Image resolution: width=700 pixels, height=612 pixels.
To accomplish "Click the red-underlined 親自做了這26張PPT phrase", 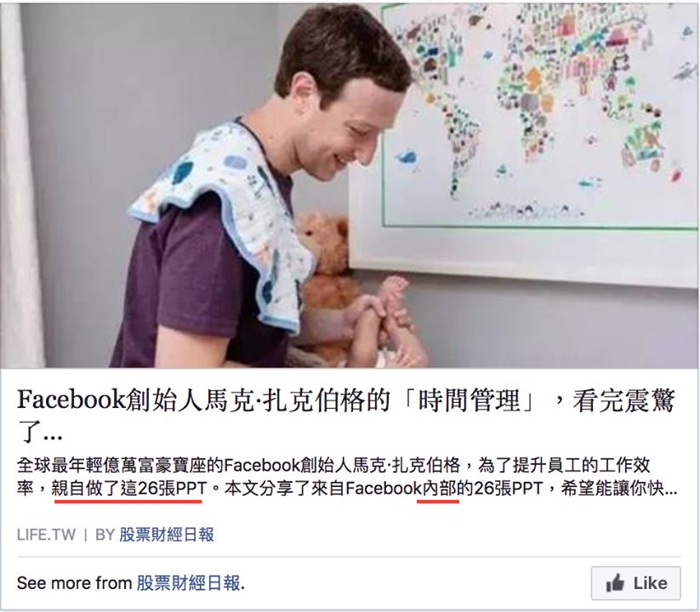I will tap(129, 489).
